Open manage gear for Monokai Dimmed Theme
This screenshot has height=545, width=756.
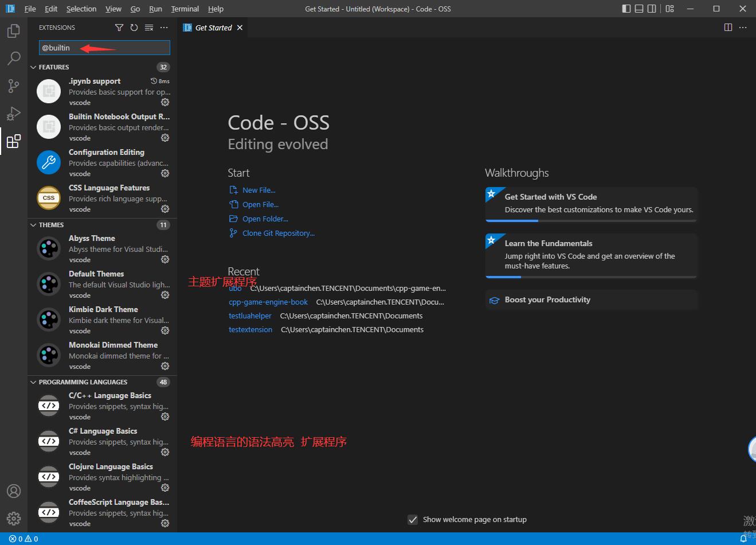click(x=165, y=366)
